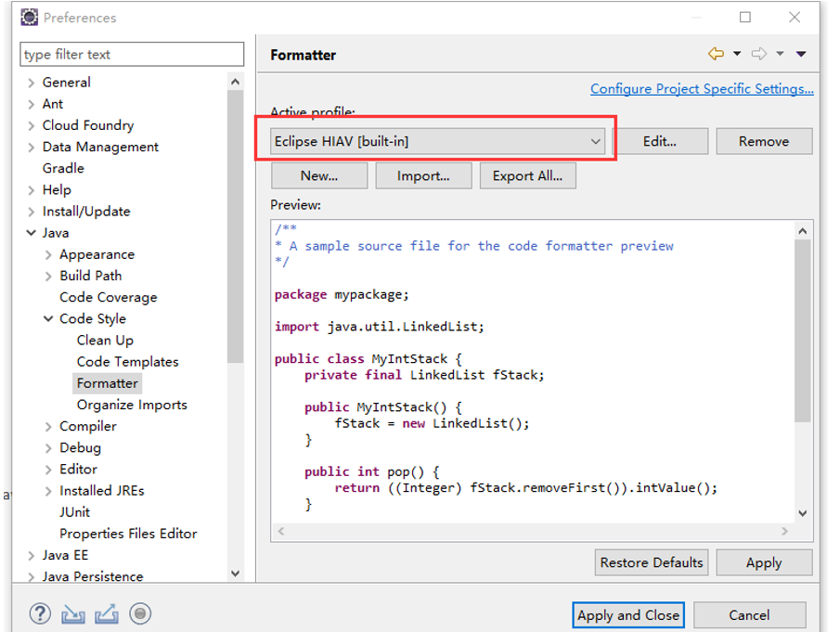Image resolution: width=840 pixels, height=632 pixels.
Task: Click the Eclipse logo in the title bar
Action: 27,17
